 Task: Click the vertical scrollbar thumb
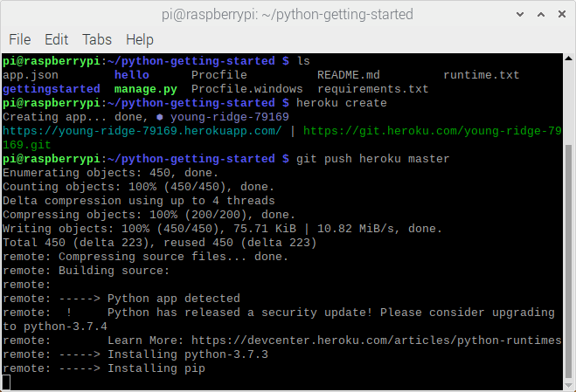tap(568, 260)
